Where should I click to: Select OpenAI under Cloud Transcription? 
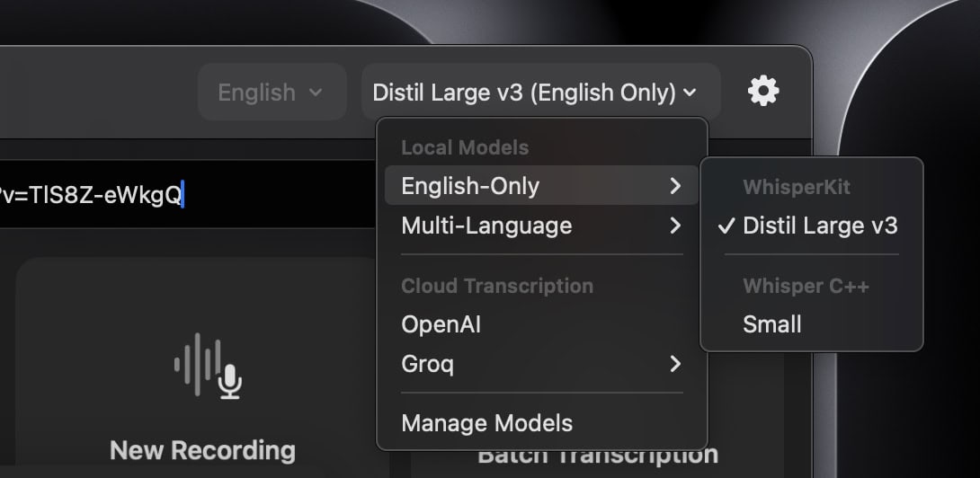[441, 324]
